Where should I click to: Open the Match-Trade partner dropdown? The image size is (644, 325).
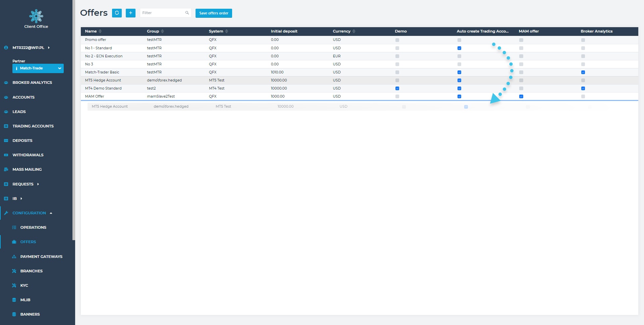(38, 68)
